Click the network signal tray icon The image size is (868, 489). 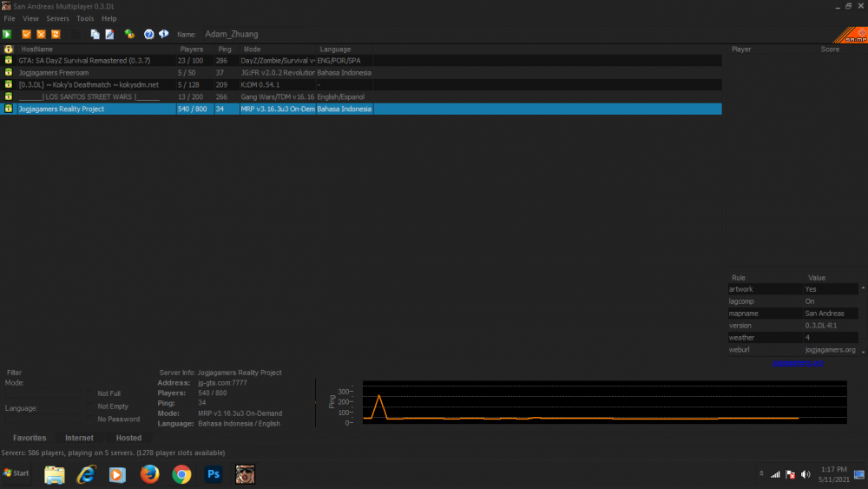click(775, 474)
